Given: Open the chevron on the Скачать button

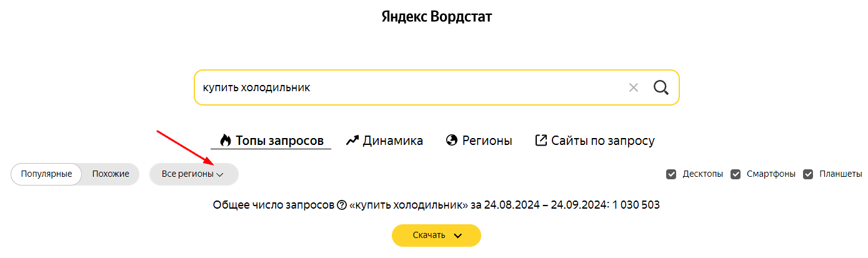Looking at the screenshot, I should pos(457,236).
